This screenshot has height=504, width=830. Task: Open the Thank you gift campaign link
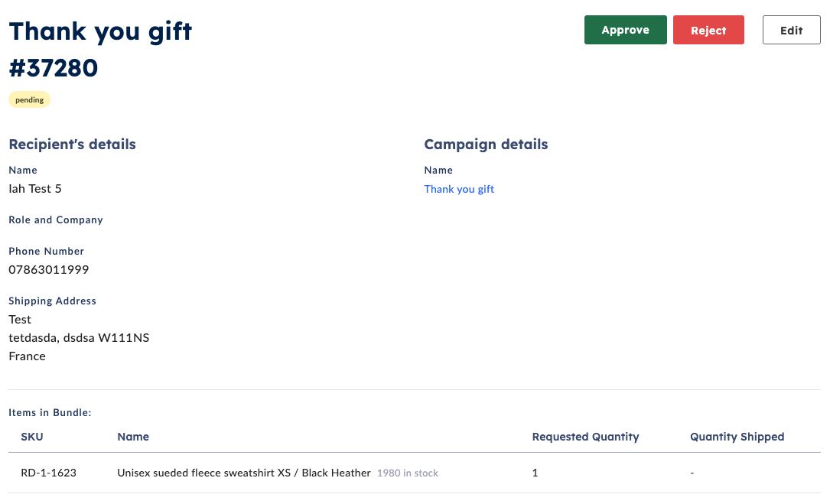(x=459, y=189)
